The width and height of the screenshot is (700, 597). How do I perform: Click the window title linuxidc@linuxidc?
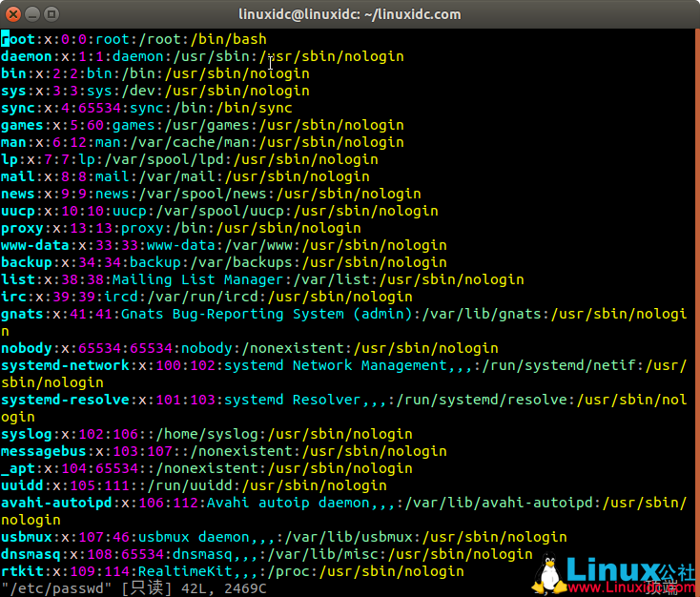tap(350, 14)
